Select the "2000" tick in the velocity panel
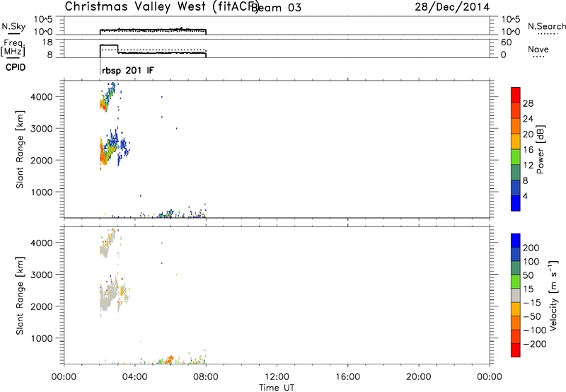Screen dimensions: 566x392 click(x=42, y=306)
